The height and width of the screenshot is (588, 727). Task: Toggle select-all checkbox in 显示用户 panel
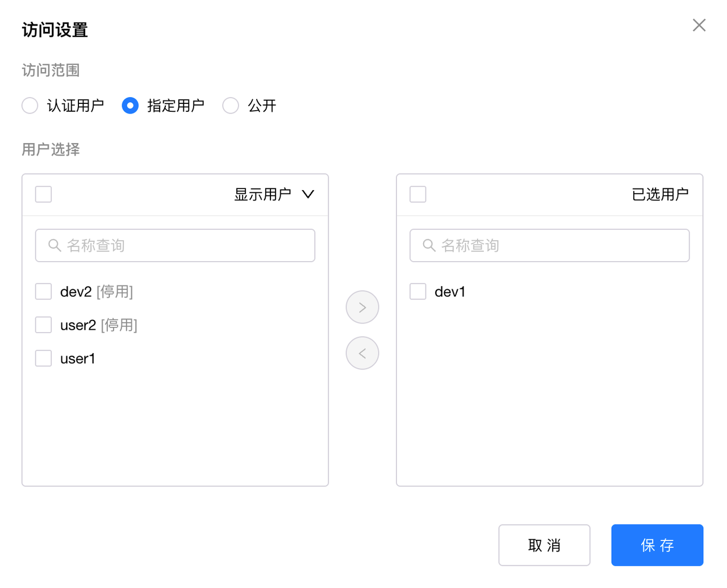coord(44,194)
